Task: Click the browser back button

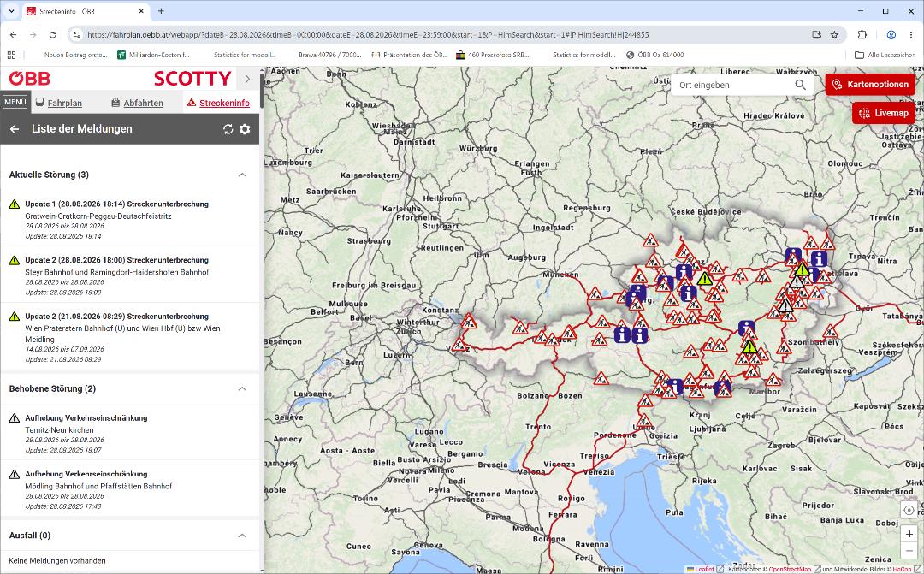Action: (x=13, y=35)
